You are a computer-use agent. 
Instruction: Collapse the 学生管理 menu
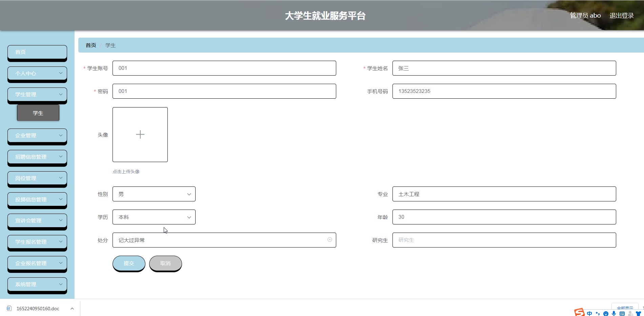pyautogui.click(x=37, y=94)
